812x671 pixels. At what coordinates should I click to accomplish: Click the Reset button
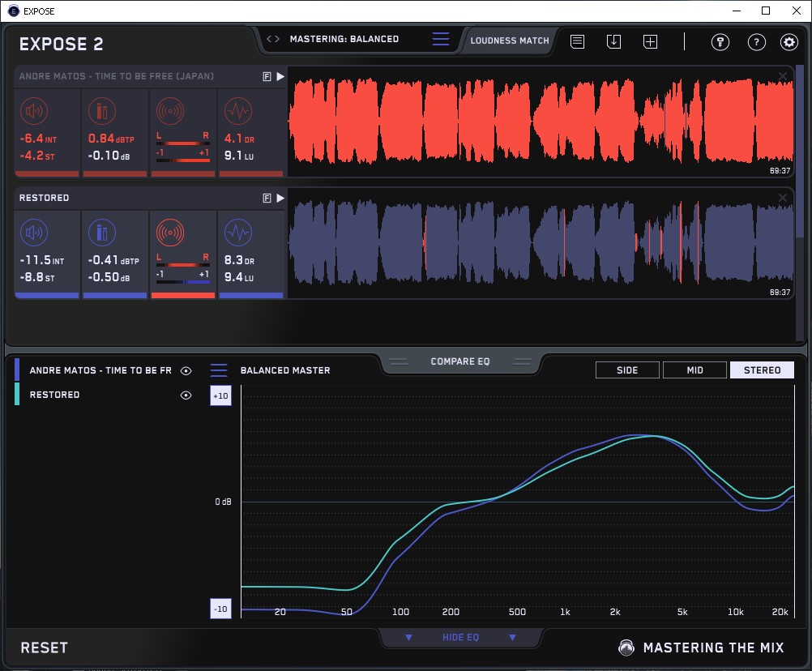pyautogui.click(x=45, y=647)
